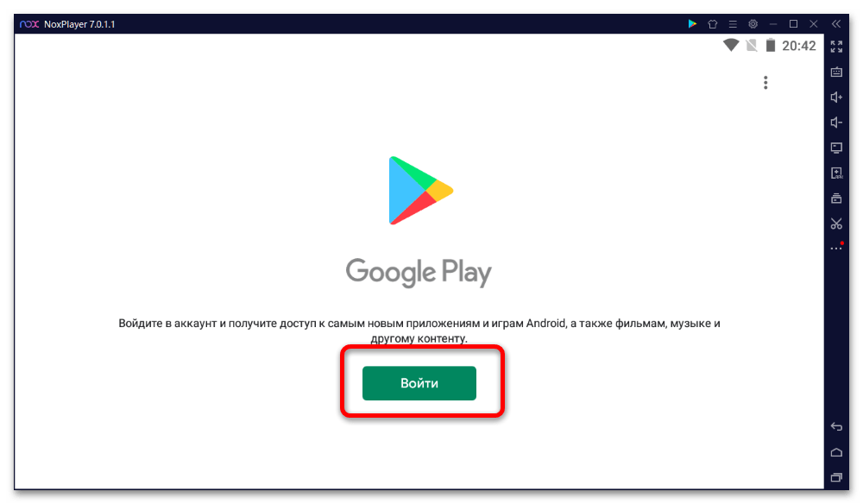Go to Android home screen
The width and height of the screenshot is (863, 504).
tap(836, 452)
